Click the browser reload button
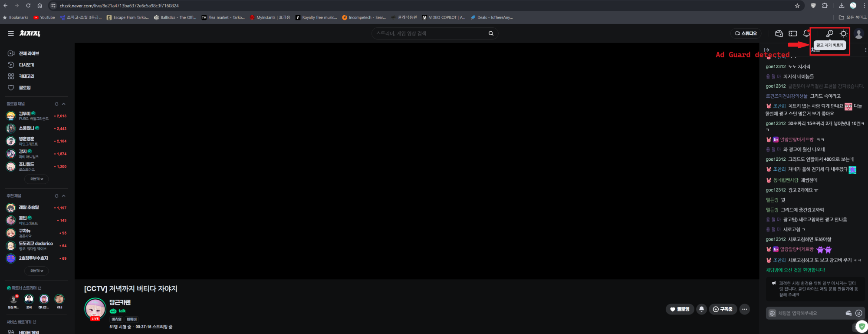 (x=28, y=6)
